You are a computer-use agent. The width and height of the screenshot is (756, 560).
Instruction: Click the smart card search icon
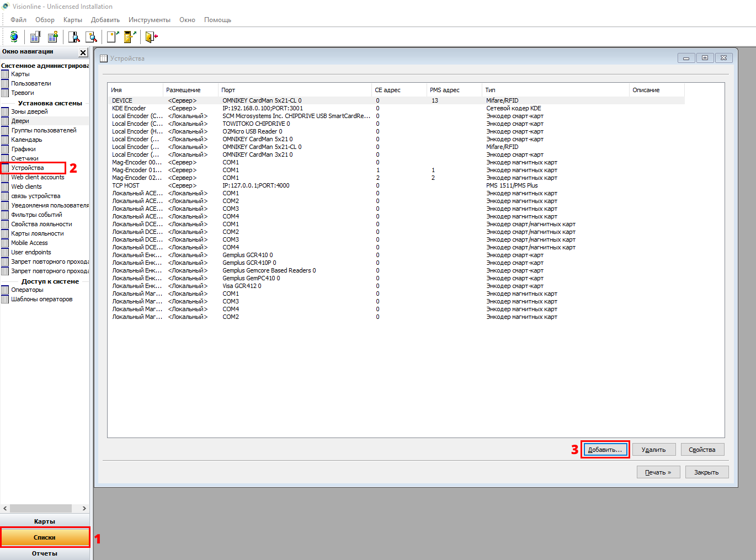(92, 37)
